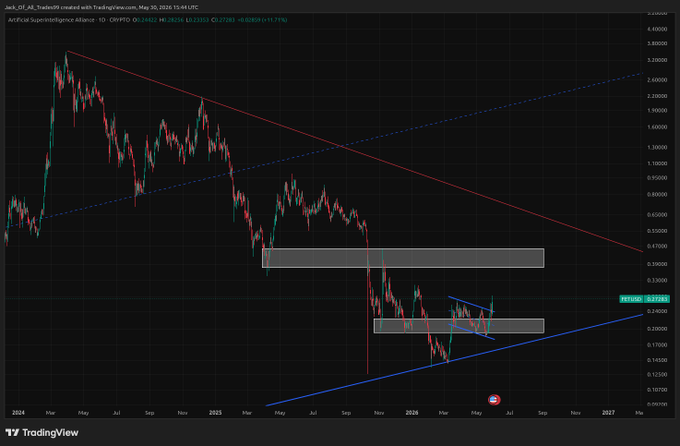Click the 0.80000 price axis label

657,194
